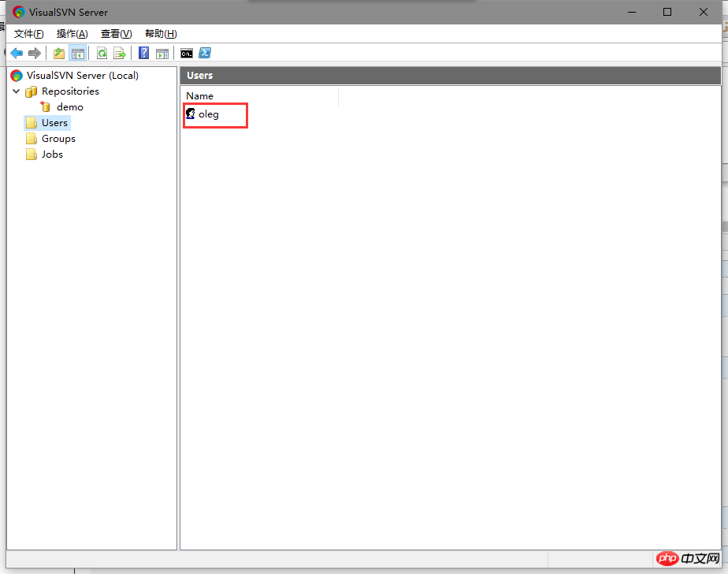Click the oleg user avatar icon
The width and height of the screenshot is (728, 574).
click(x=191, y=114)
